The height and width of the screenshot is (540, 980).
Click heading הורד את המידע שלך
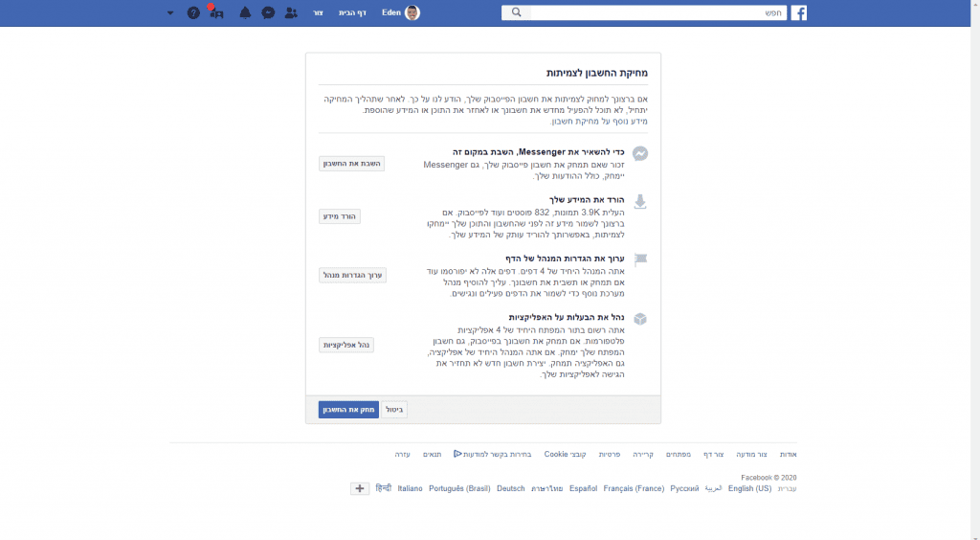pyautogui.click(x=587, y=200)
